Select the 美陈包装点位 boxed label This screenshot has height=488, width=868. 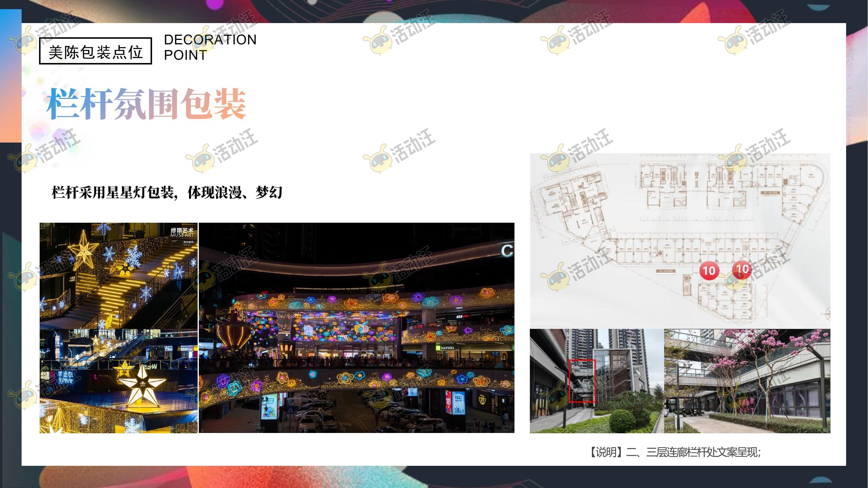click(x=96, y=51)
